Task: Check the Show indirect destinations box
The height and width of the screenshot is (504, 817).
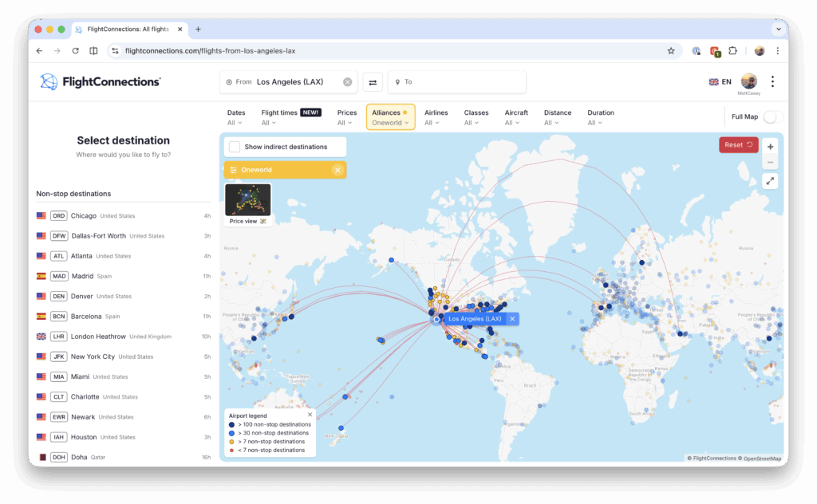Action: [234, 146]
